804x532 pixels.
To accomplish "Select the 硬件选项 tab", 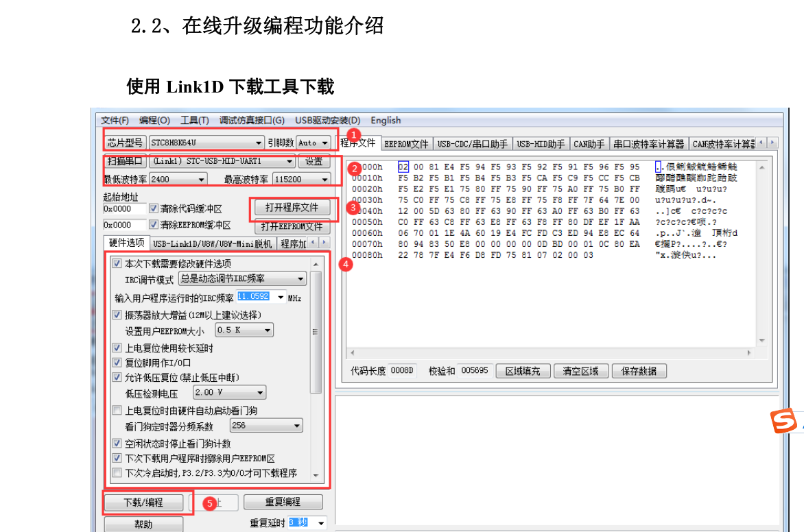I will pos(126,243).
